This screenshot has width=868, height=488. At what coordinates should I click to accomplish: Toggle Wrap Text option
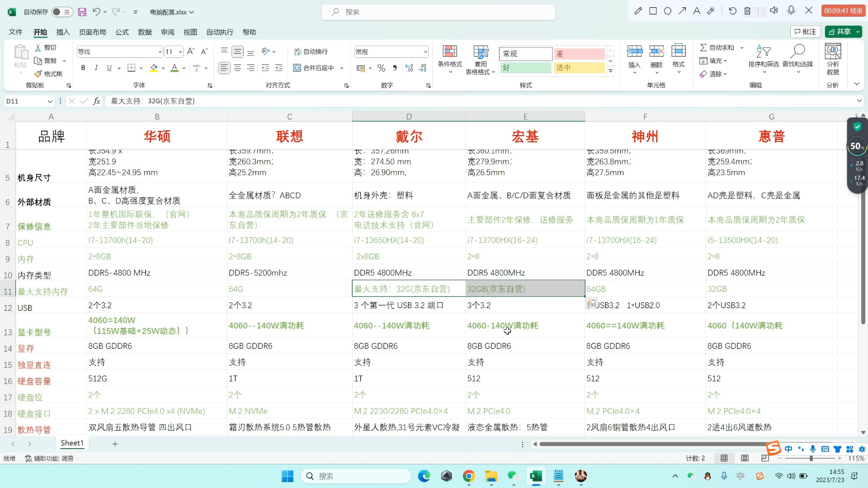coord(311,52)
